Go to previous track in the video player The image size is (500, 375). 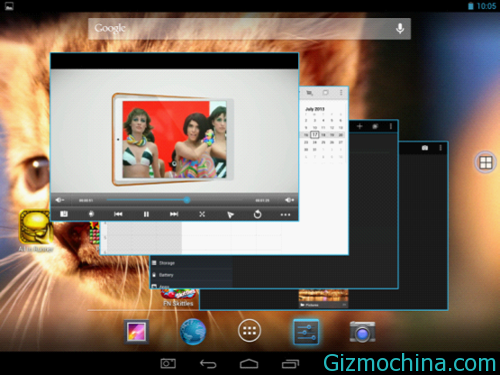(118, 214)
